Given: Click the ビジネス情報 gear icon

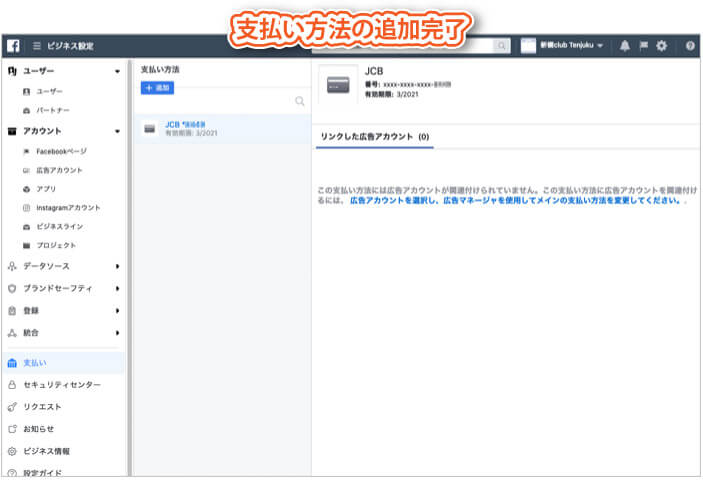Looking at the screenshot, I should [x=12, y=451].
